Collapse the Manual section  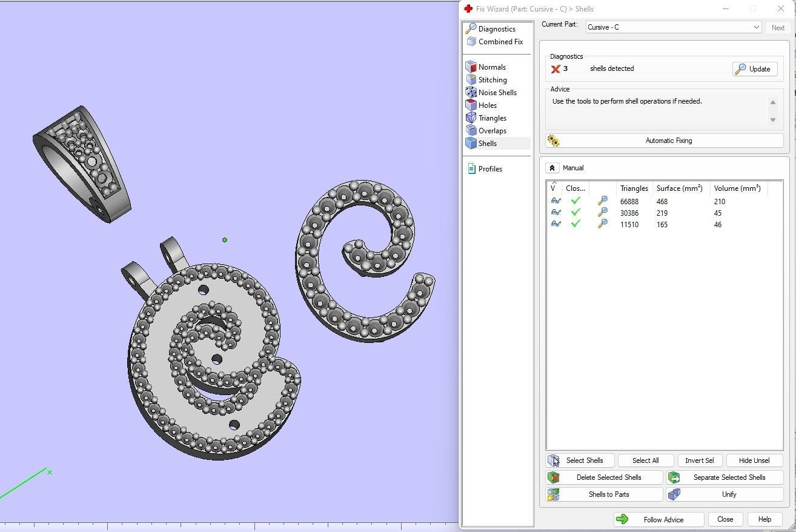pos(552,168)
